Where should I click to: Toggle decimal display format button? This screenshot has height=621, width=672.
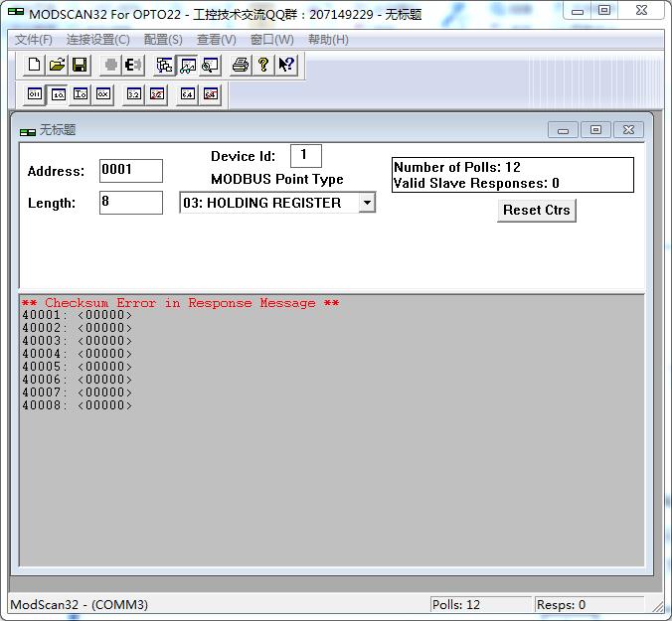click(58, 94)
